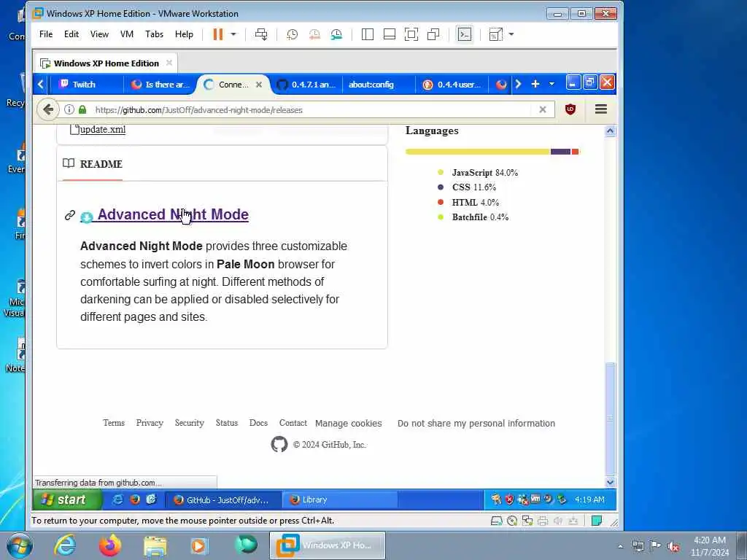
Task: Toggle the thumbnail bar icon in the VMware toolbar
Action: click(x=390, y=34)
